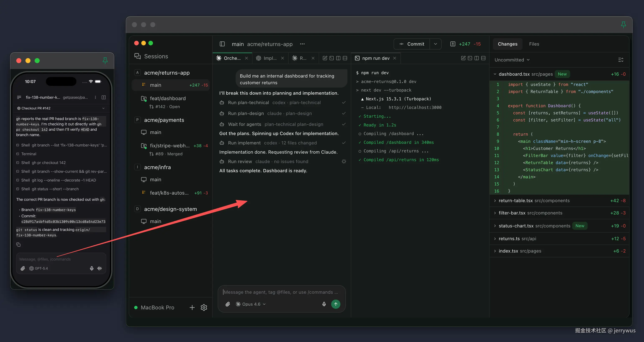The image size is (644, 342).
Task: Add a new session with the plus icon
Action: click(192, 308)
